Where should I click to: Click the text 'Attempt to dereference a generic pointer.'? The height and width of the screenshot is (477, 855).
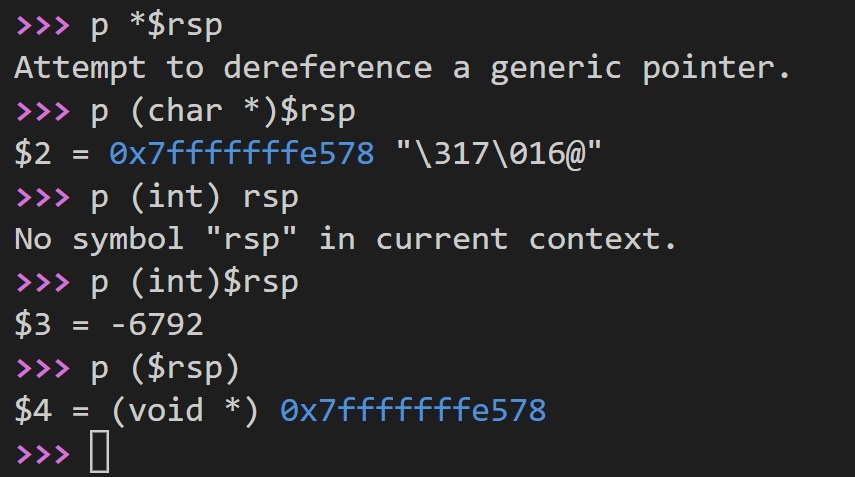point(402,68)
